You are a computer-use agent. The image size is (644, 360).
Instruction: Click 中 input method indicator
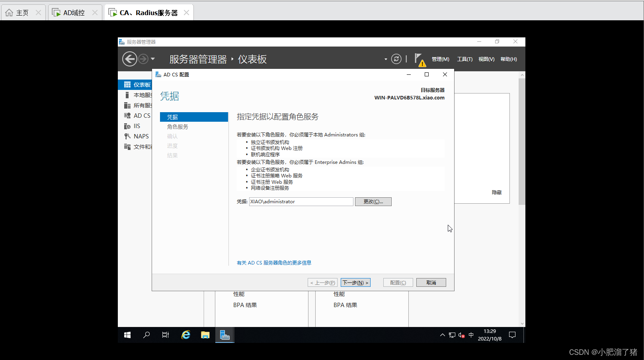point(471,335)
